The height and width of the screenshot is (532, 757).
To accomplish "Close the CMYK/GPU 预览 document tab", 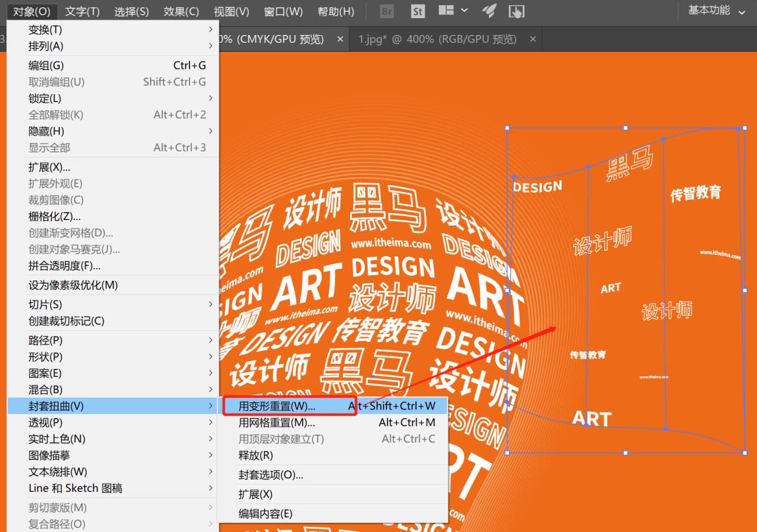I will click(x=340, y=39).
